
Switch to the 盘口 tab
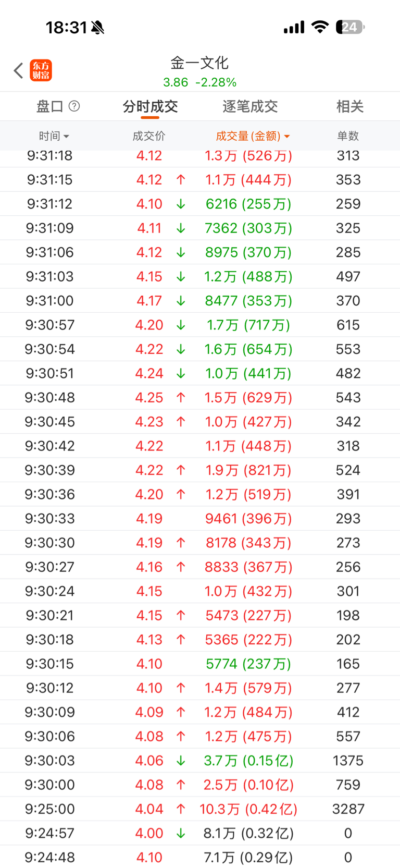coord(50,106)
